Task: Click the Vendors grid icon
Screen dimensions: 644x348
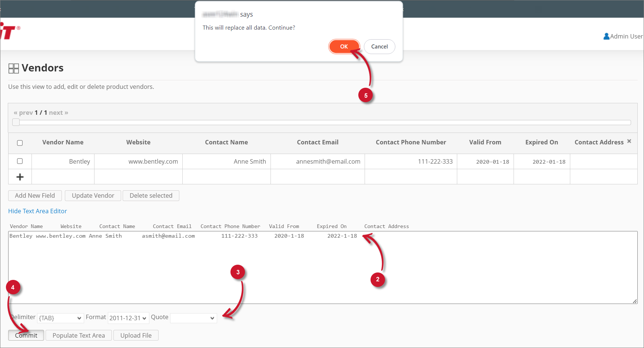Action: tap(14, 68)
